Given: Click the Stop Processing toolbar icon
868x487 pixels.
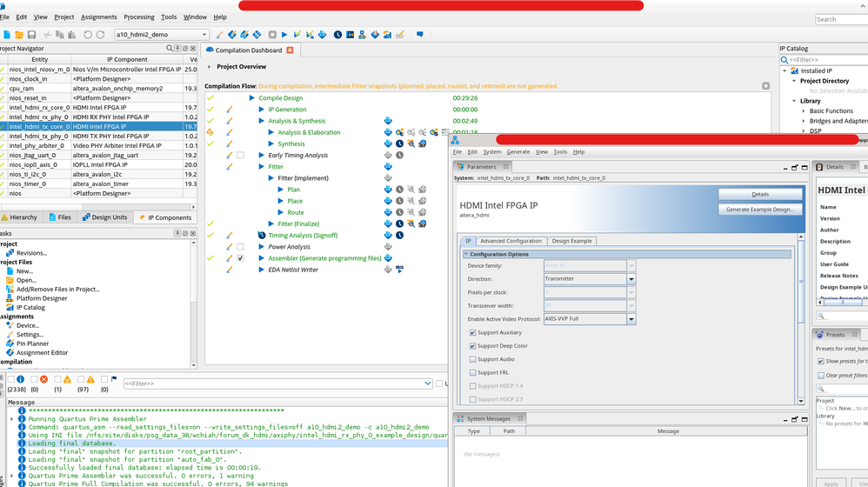Looking at the screenshot, I should (x=272, y=35).
